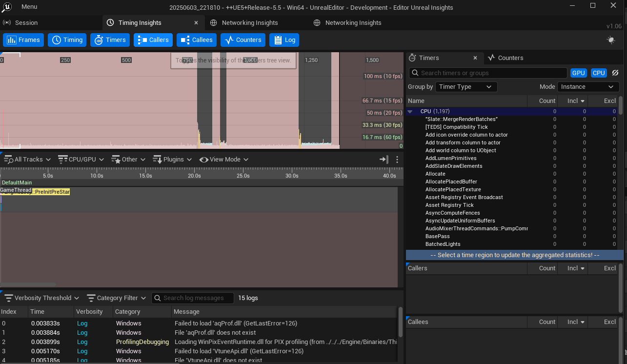Select the PreInitPreStar timing event
627x364 pixels.
click(x=51, y=192)
